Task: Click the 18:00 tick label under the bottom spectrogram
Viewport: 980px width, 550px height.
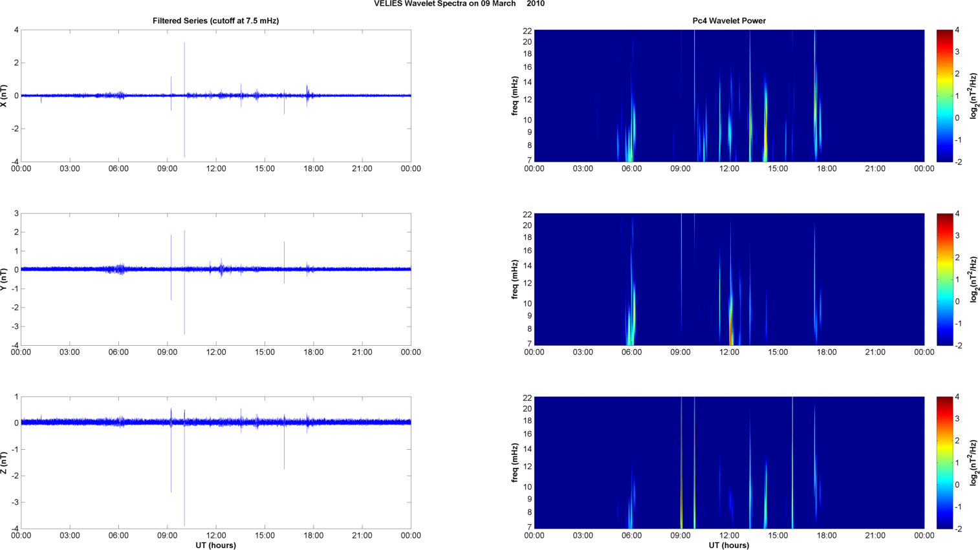Action: coord(827,535)
